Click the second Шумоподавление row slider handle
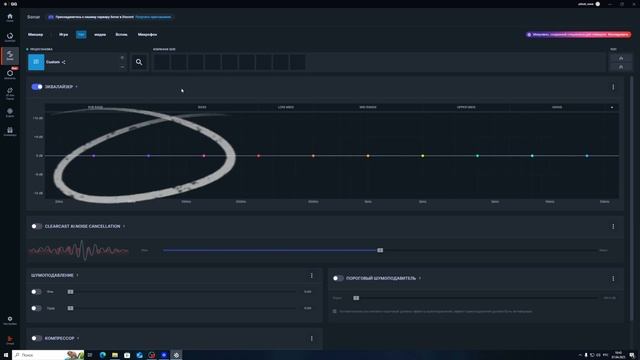The image size is (640, 360). coord(71,308)
